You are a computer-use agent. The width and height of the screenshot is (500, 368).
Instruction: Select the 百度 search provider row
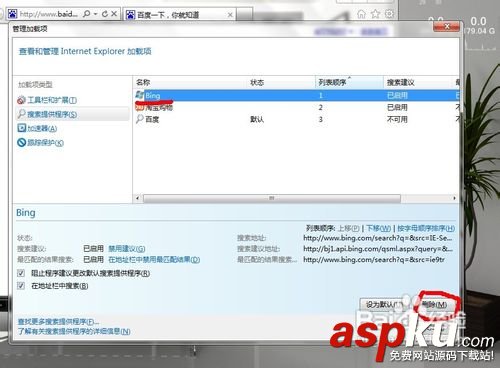coord(296,119)
